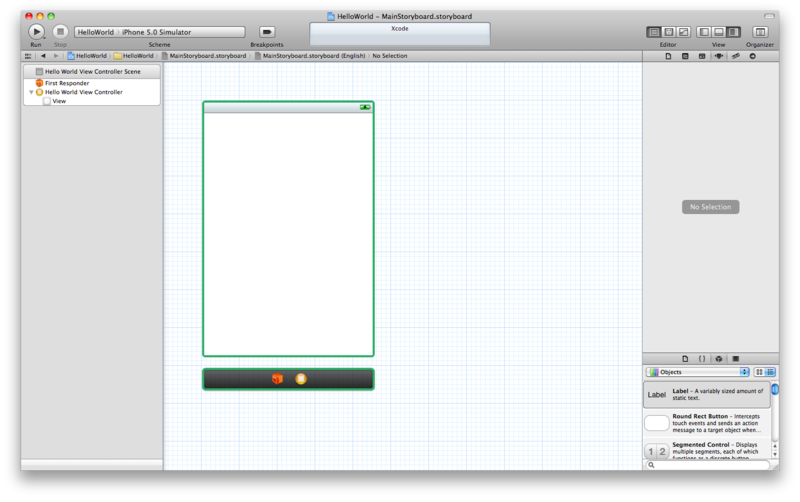Show the Media library
The height and width of the screenshot is (502, 800).
tap(736, 359)
